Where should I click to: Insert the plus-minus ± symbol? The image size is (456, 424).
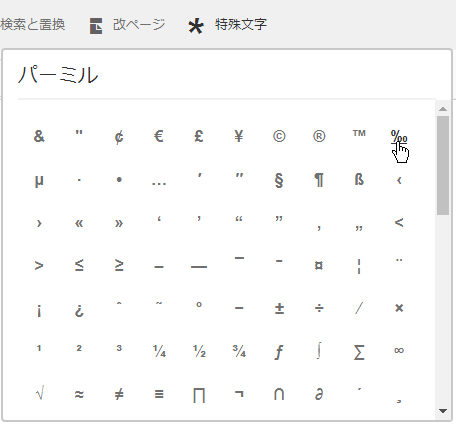279,308
